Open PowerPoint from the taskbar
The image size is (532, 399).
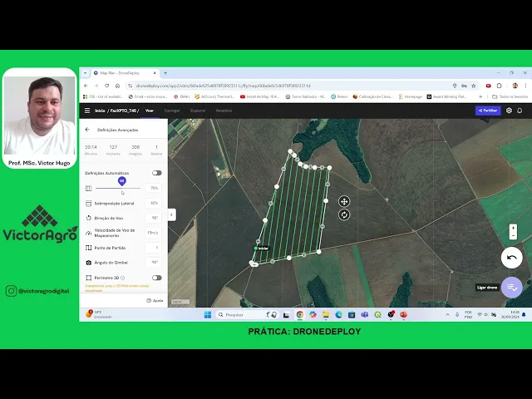tap(403, 315)
